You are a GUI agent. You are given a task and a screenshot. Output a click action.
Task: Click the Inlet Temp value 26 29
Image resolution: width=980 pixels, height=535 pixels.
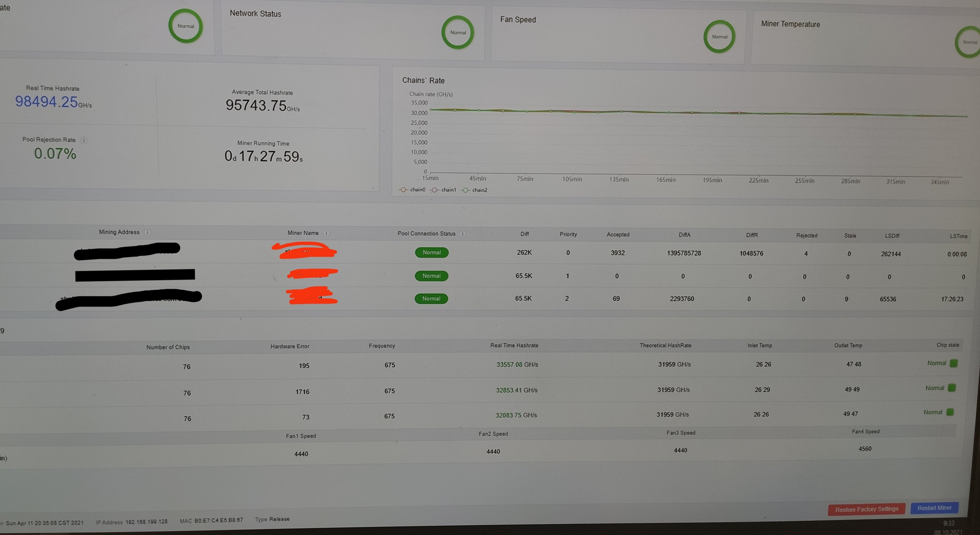pyautogui.click(x=762, y=390)
